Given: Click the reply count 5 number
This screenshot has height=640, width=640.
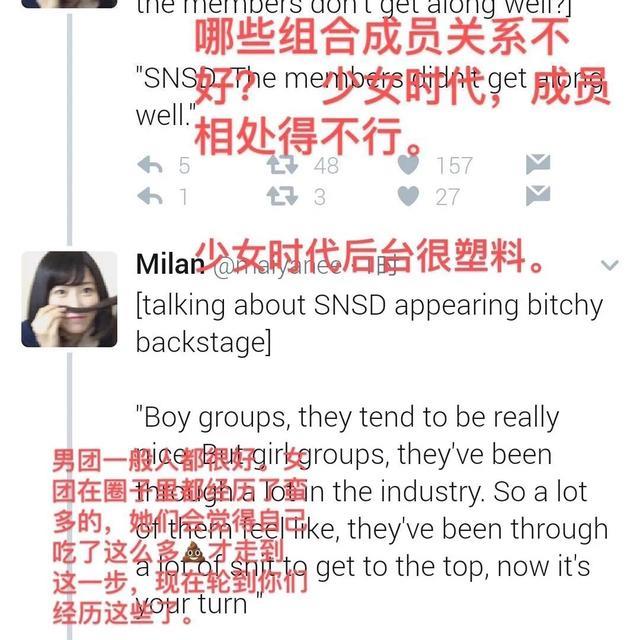Looking at the screenshot, I should tap(184, 166).
